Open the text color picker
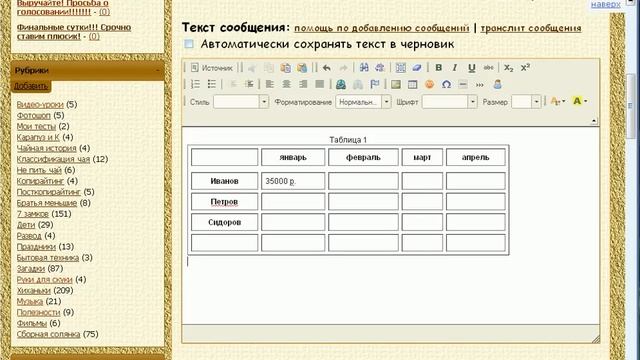 click(558, 101)
